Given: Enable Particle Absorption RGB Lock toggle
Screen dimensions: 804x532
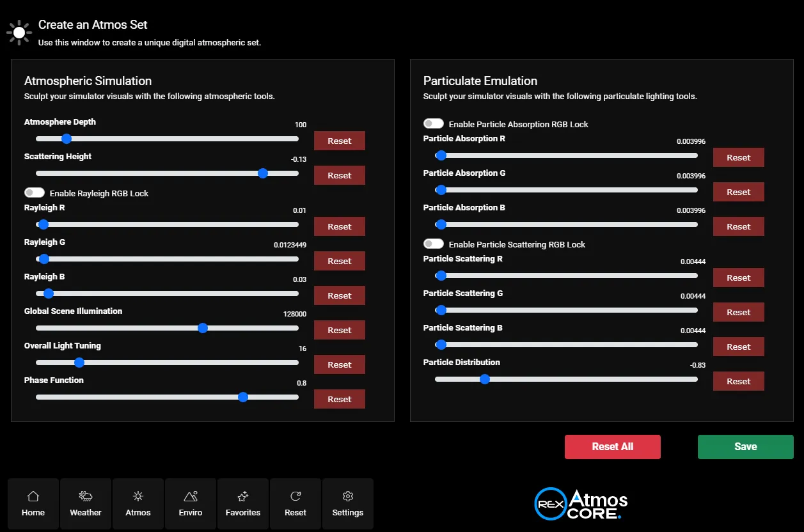Looking at the screenshot, I should tap(434, 123).
